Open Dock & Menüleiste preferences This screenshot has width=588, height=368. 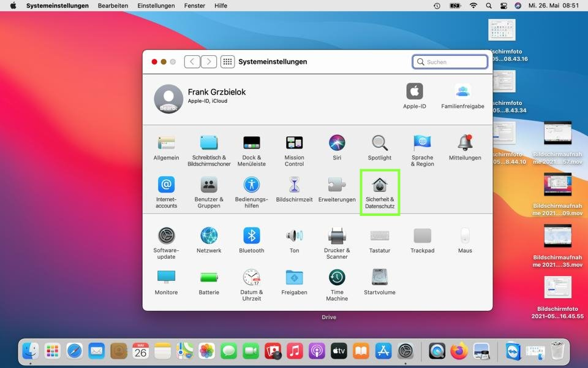click(252, 151)
